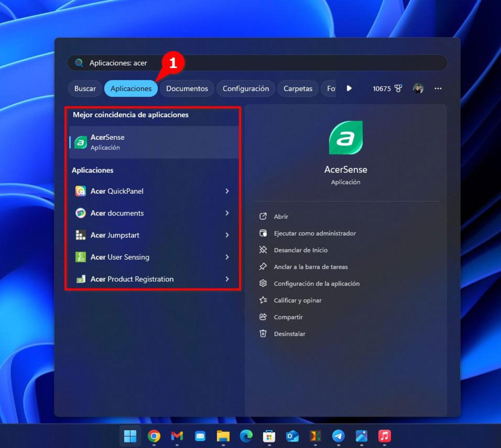This screenshot has height=448, width=501.
Task: Switch to the Carpetas filter tab
Action: click(298, 89)
